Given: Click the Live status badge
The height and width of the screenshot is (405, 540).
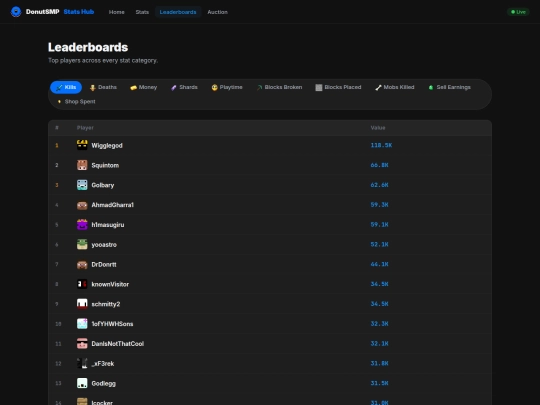Looking at the screenshot, I should click(518, 12).
